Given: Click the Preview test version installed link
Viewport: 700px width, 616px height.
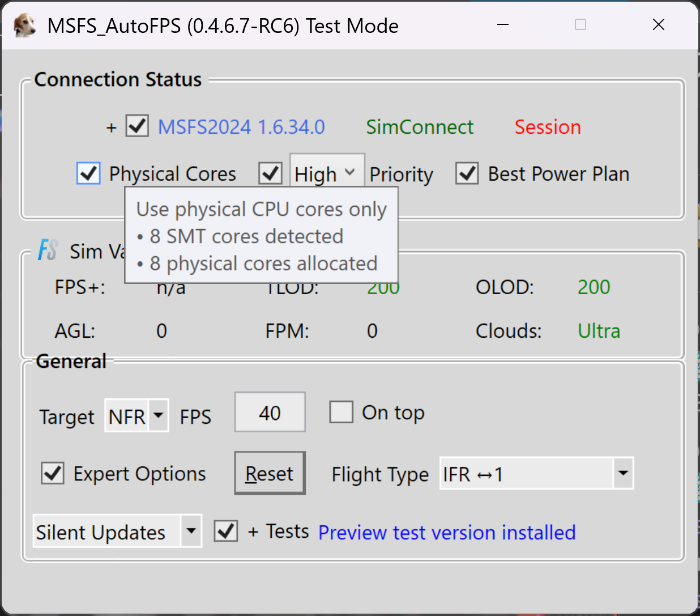Looking at the screenshot, I should tap(447, 532).
